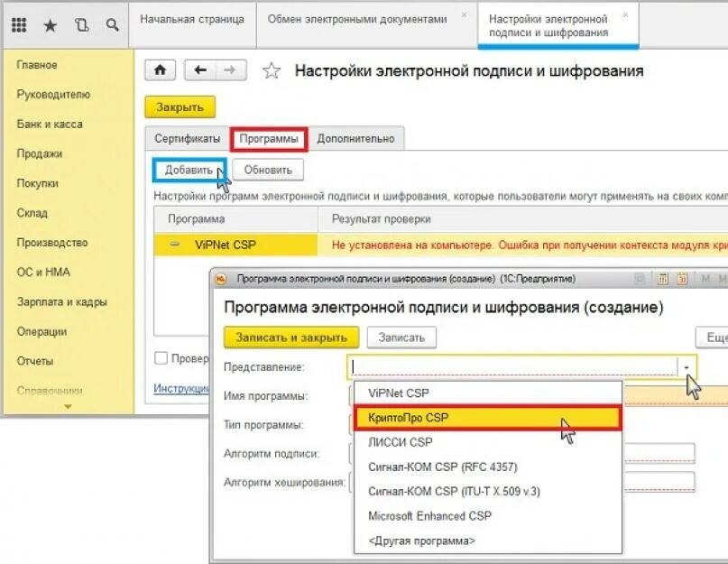Close the 'Настройки электронной подписи' tab
Screen dimensions: 728x564
tap(625, 15)
